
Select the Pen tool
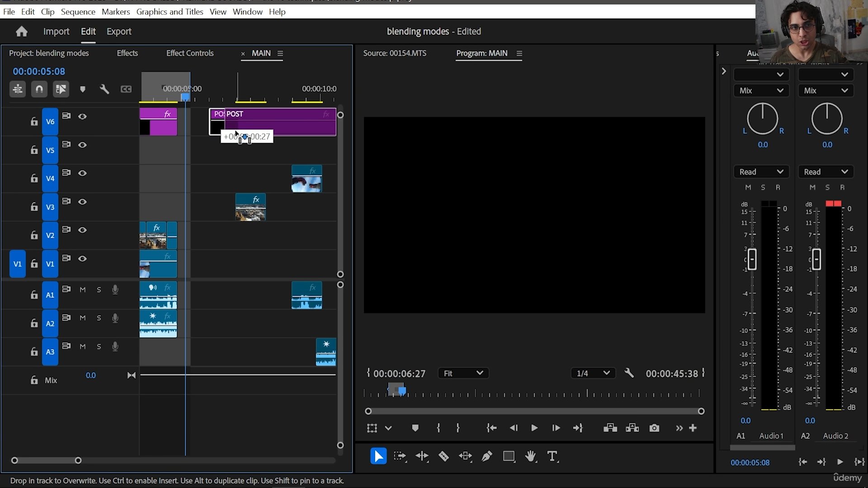pyautogui.click(x=487, y=457)
